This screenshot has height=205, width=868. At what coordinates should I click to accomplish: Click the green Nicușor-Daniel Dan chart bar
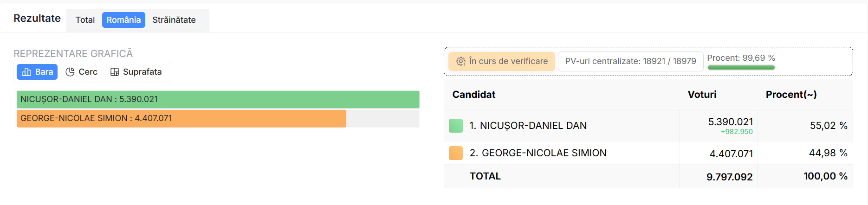[x=218, y=99]
